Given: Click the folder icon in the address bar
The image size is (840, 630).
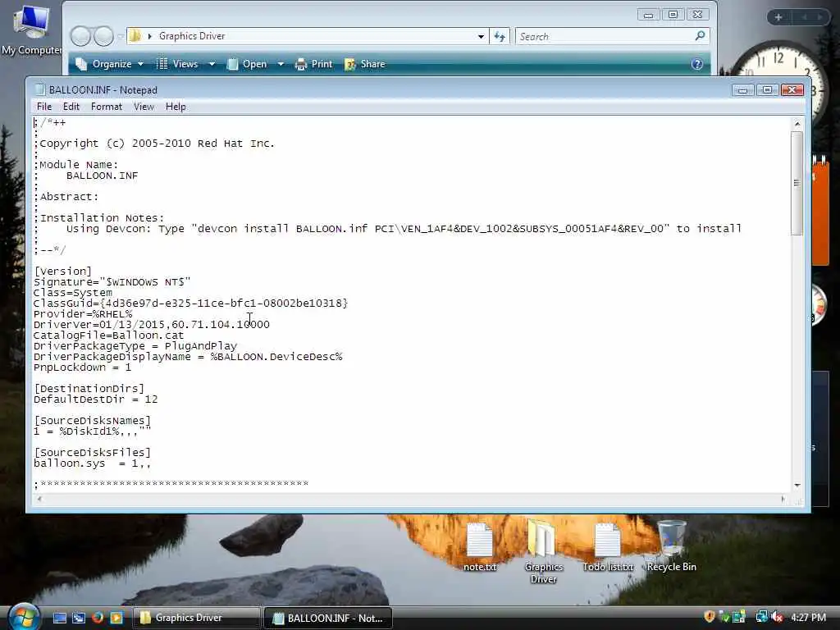Looking at the screenshot, I should click(135, 36).
